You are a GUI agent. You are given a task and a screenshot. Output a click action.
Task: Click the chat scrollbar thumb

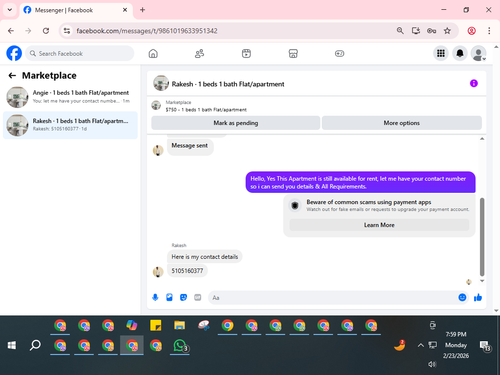[482, 237]
